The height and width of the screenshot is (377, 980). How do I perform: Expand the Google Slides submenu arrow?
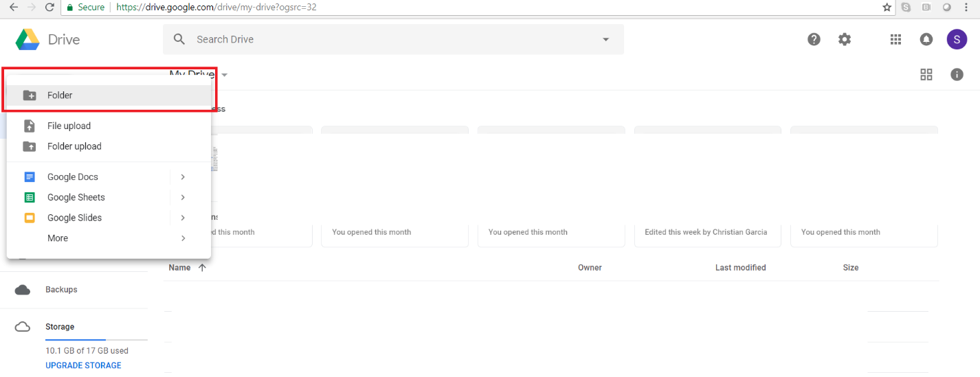tap(183, 218)
